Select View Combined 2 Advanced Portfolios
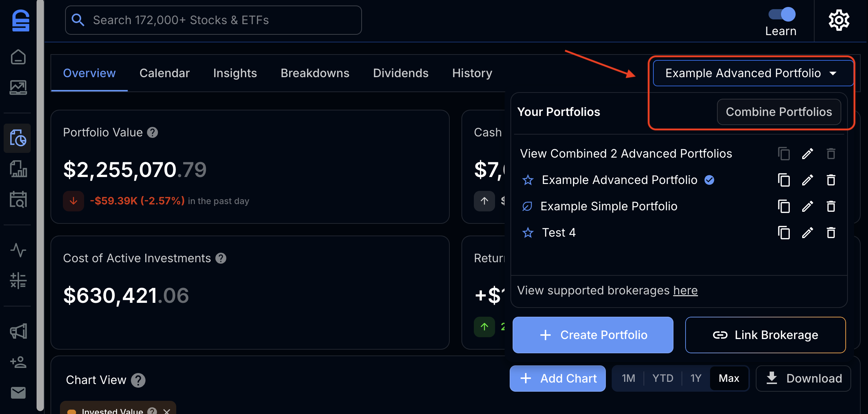The image size is (868, 414). coord(626,154)
